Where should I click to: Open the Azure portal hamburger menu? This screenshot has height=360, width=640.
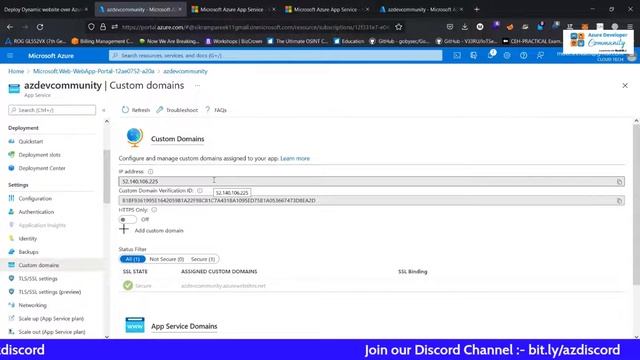(x=10, y=56)
